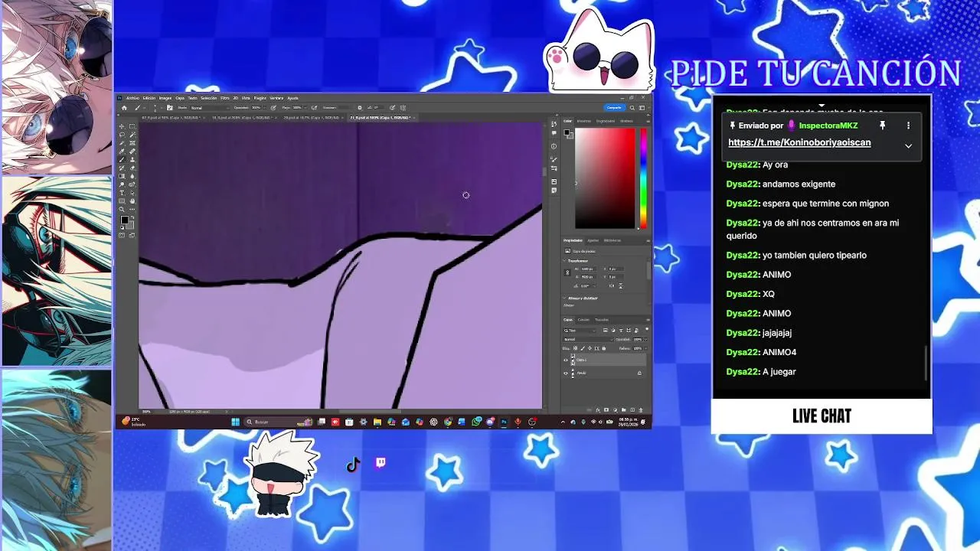The image size is (980, 551).
Task: Click the Photoshop icon in taskbar
Action: pyautogui.click(x=505, y=422)
